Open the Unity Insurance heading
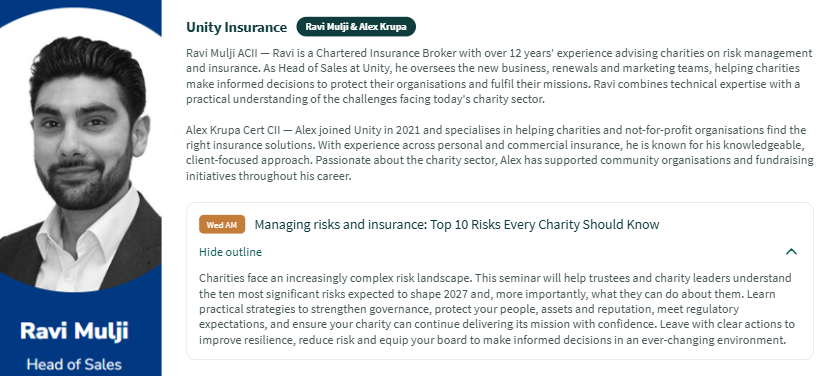The image size is (825, 376). pyautogui.click(x=236, y=27)
